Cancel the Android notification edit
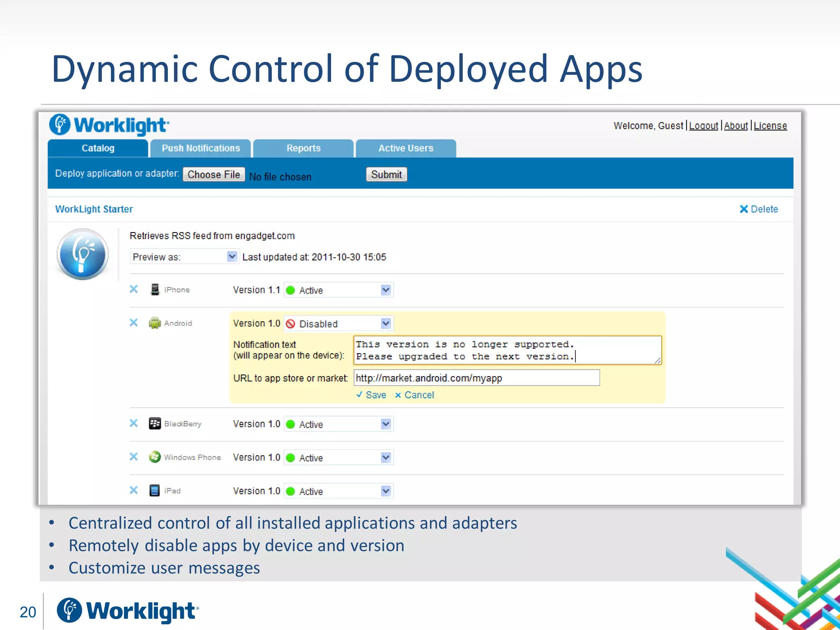The image size is (840, 630). [415, 395]
